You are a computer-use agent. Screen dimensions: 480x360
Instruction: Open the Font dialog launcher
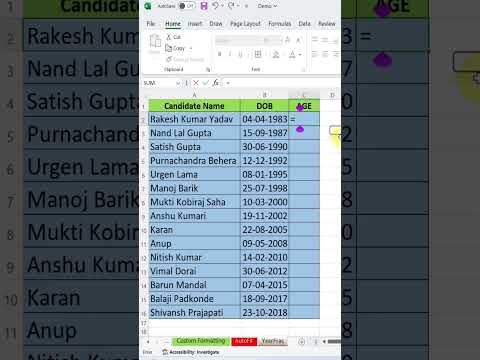(x=304, y=70)
